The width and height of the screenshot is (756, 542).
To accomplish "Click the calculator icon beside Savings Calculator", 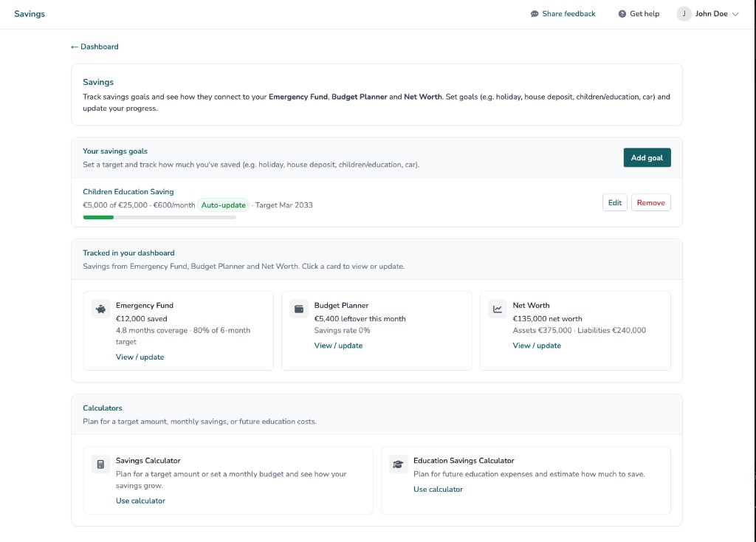I will [100, 464].
